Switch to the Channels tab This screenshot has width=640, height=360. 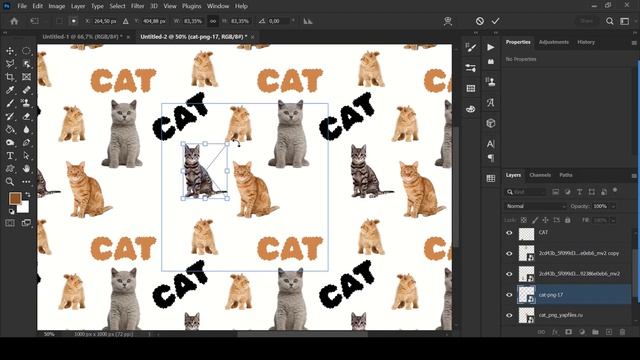(540, 175)
